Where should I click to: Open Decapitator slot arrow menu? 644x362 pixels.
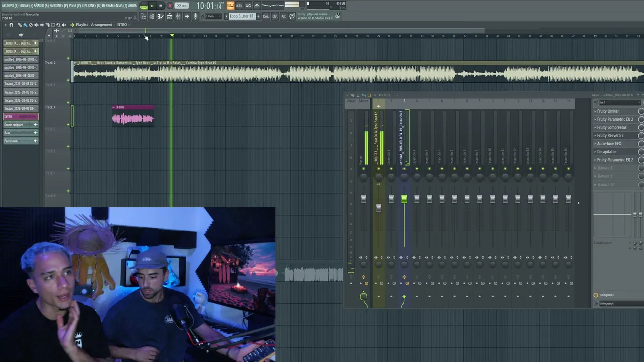tap(595, 152)
